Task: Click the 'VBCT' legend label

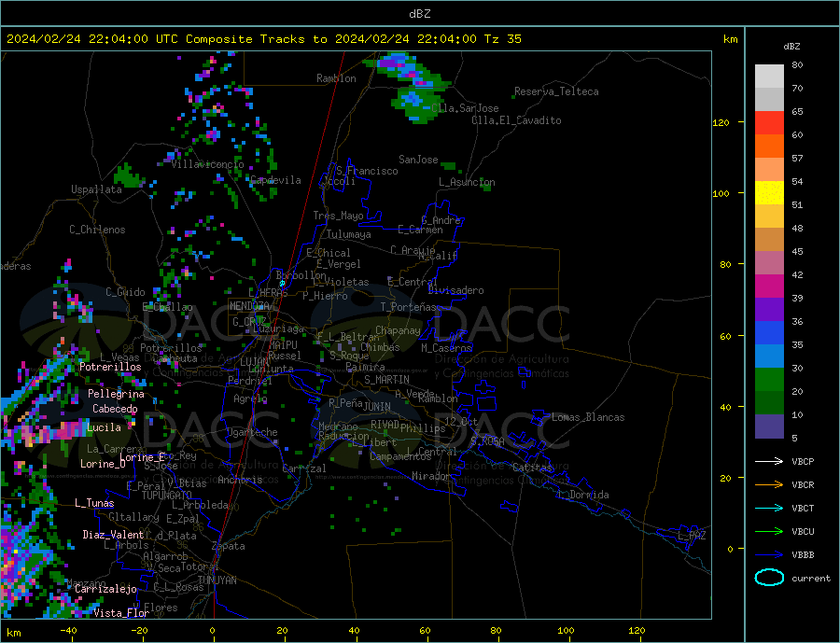Action: point(803,508)
